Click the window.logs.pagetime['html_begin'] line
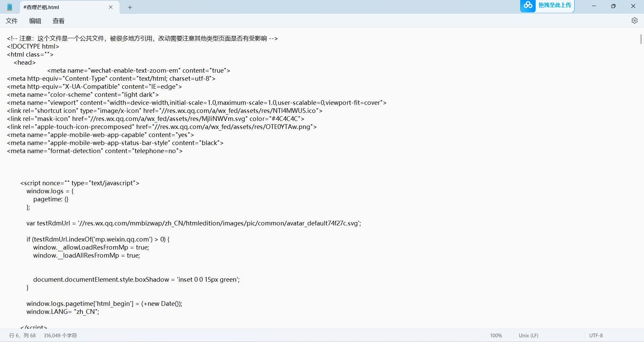The image size is (644, 342). coord(104,303)
